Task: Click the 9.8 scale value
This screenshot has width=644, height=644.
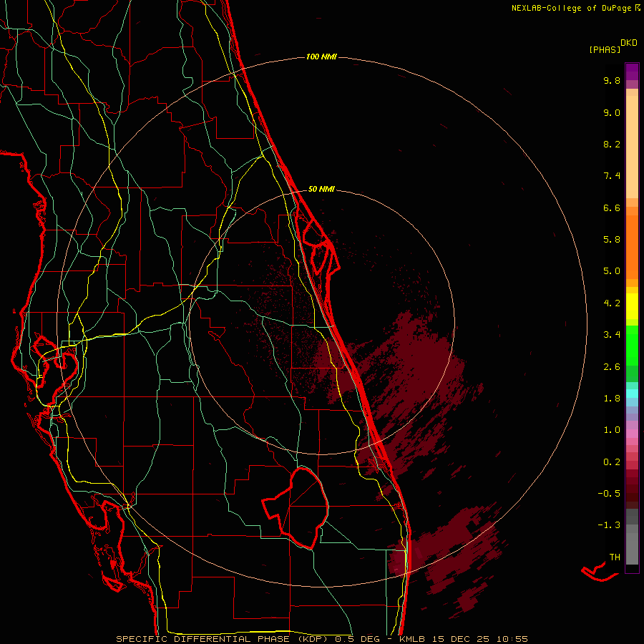Action: [612, 80]
